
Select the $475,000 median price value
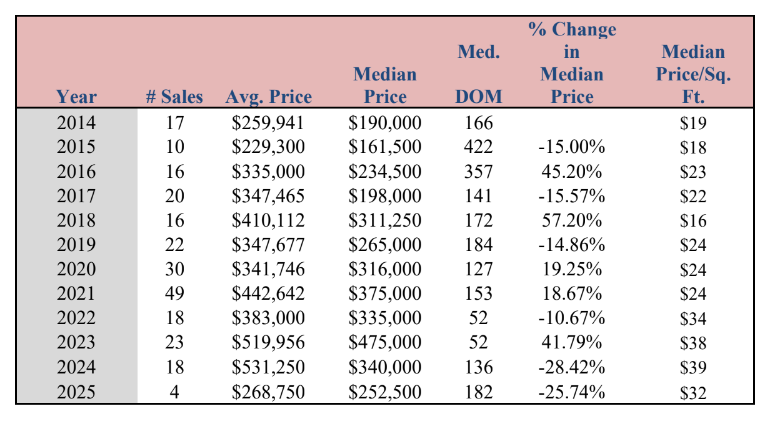point(385,342)
